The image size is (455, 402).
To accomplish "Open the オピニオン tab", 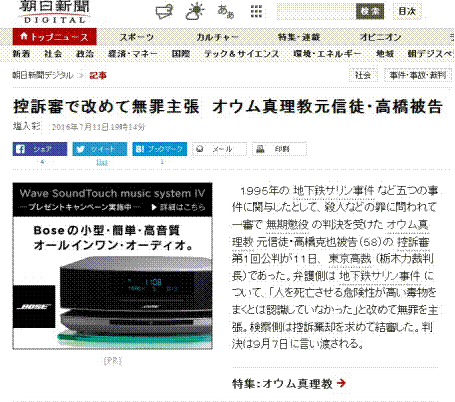I will tap(380, 37).
